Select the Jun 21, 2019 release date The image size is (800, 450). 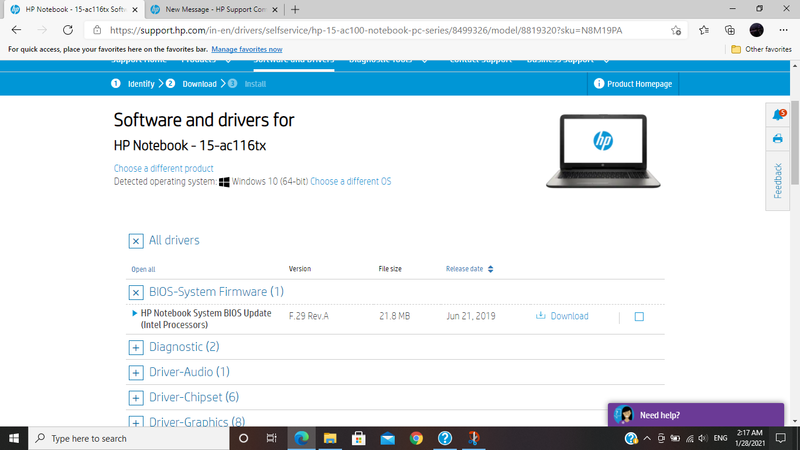click(470, 316)
